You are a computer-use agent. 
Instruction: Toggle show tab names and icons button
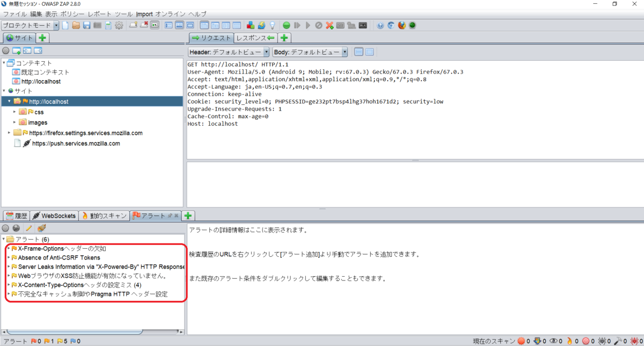(155, 25)
